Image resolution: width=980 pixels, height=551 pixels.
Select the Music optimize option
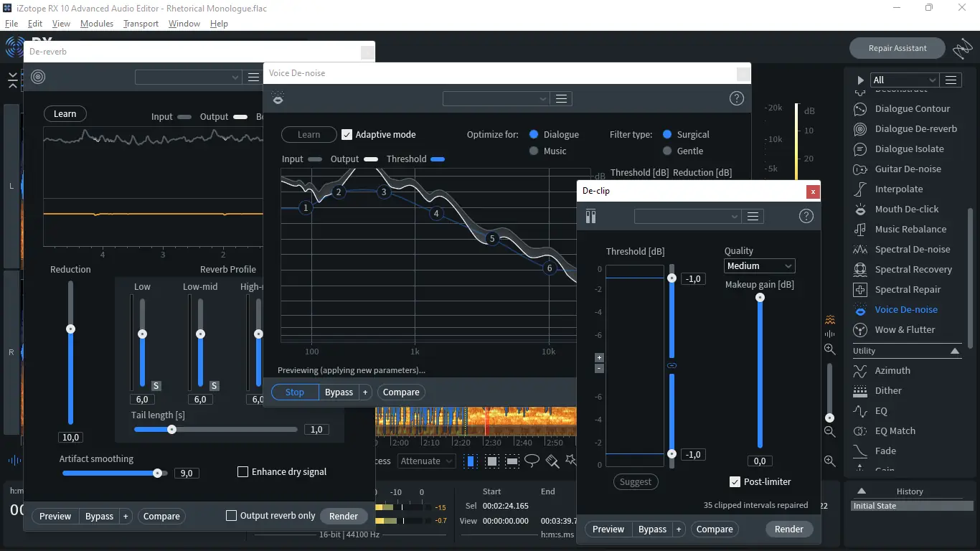tap(534, 151)
